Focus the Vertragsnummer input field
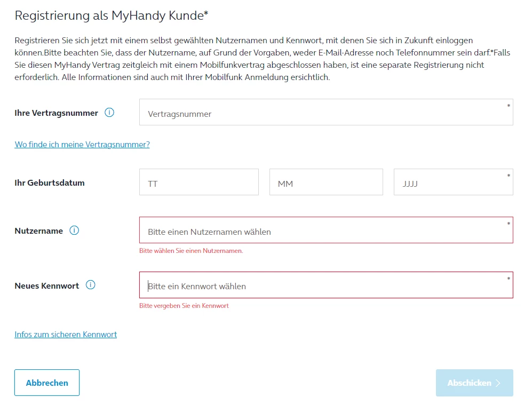Image resolution: width=532 pixels, height=405 pixels. [x=325, y=113]
